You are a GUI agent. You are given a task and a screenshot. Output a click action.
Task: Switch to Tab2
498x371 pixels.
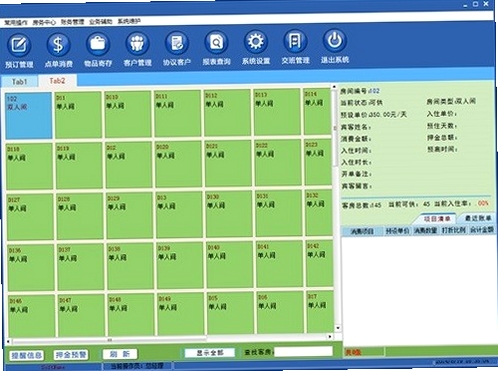click(57, 81)
